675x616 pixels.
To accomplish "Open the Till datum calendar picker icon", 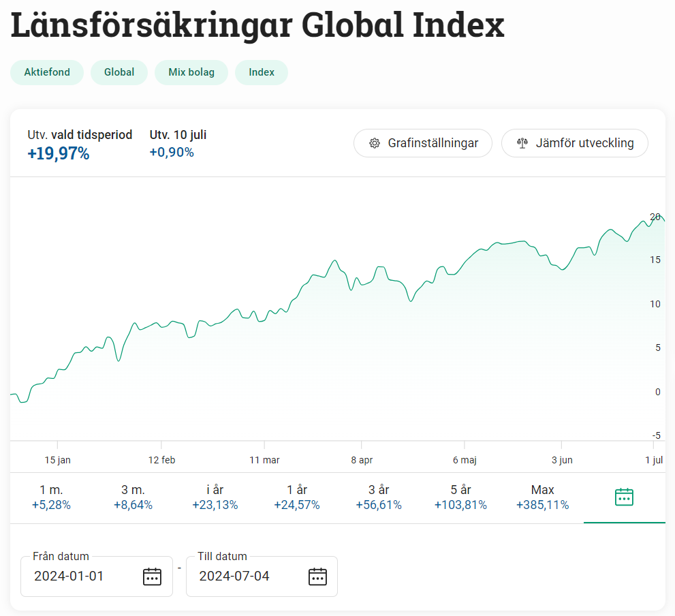I will (317, 576).
